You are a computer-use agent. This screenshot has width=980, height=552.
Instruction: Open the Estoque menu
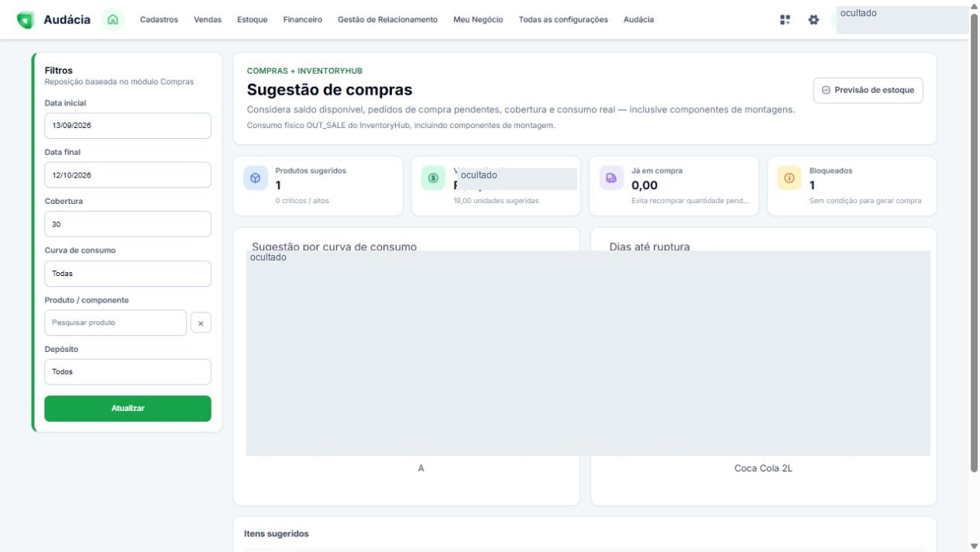(253, 20)
